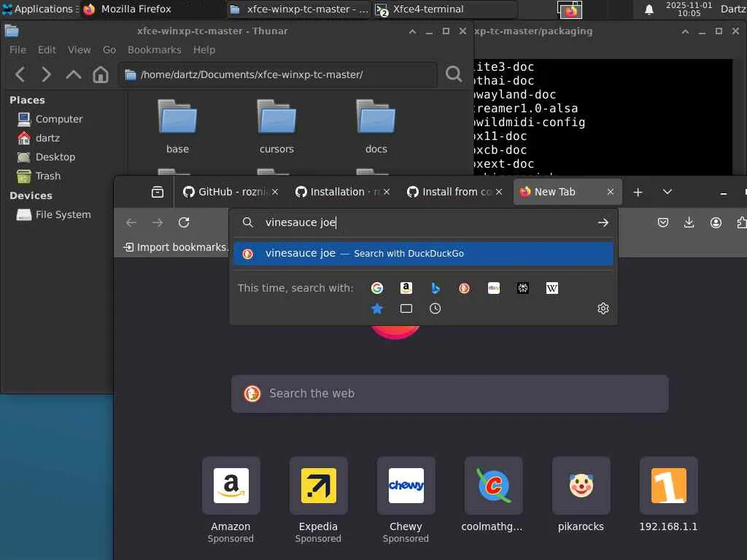Open the Applications menu
747x560 pixels.
[39, 9]
